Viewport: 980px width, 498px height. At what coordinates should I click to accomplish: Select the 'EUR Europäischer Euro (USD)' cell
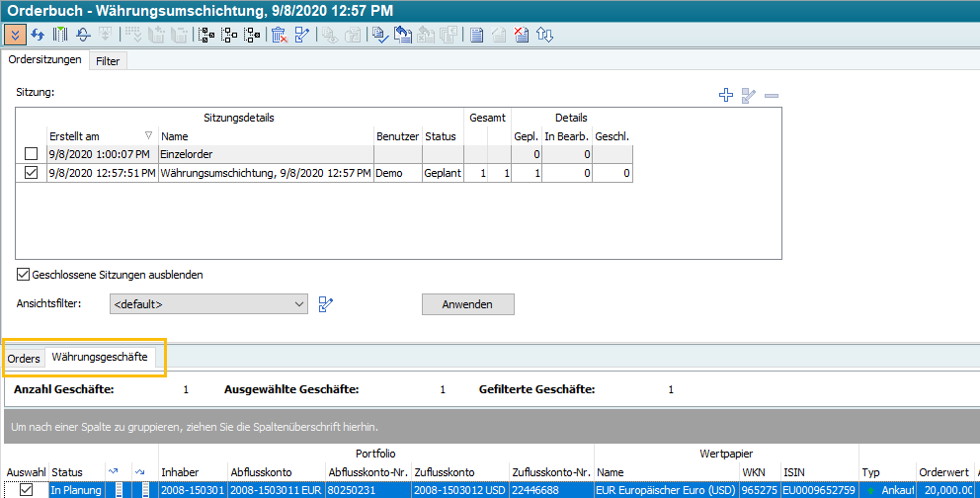(x=665, y=490)
